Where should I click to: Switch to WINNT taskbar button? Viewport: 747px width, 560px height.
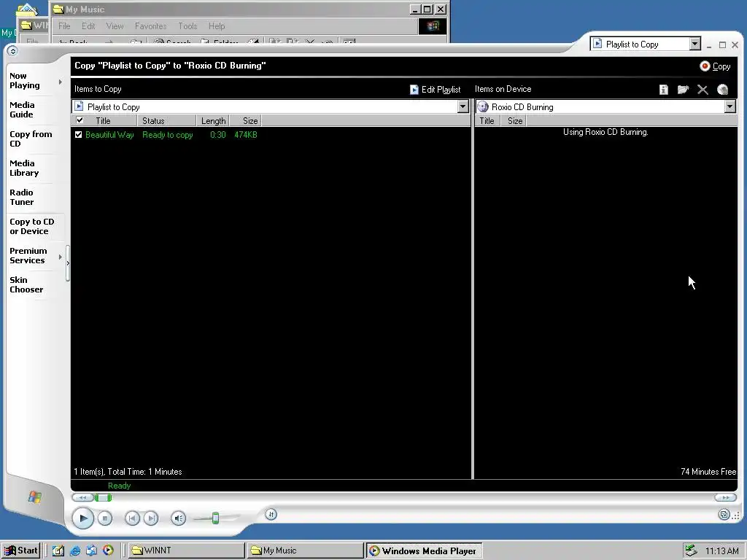pyautogui.click(x=186, y=551)
